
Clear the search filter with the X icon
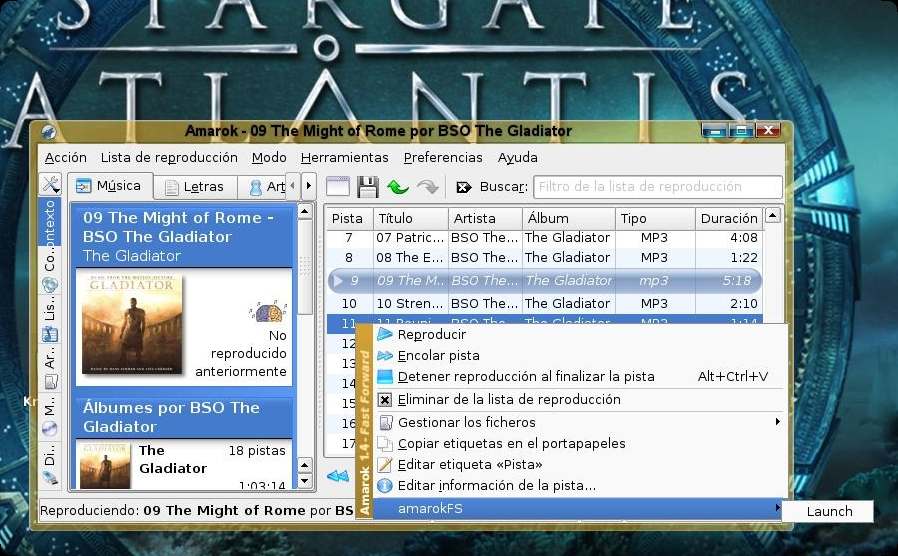(463, 187)
